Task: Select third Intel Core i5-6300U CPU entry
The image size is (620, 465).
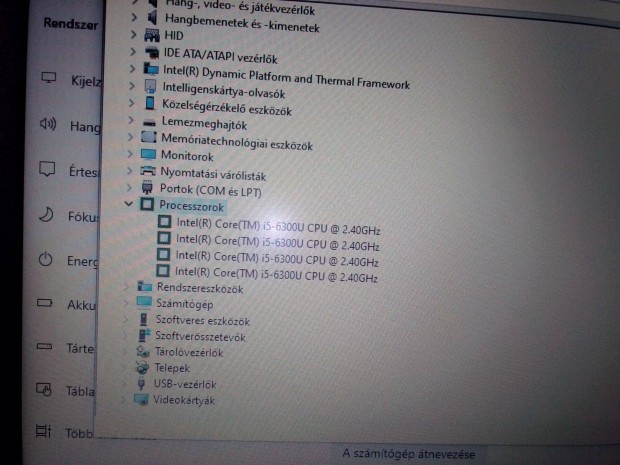Action: tap(276, 259)
